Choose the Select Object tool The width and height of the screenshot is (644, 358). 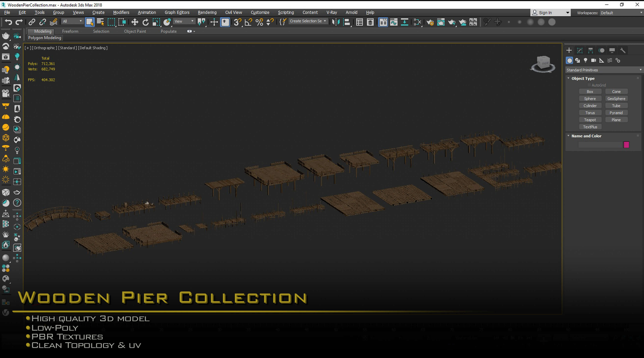point(90,22)
